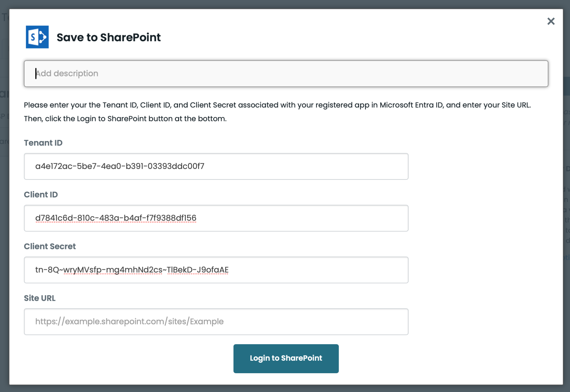Click the Client Secret field label
Image resolution: width=570 pixels, height=392 pixels.
coord(50,246)
